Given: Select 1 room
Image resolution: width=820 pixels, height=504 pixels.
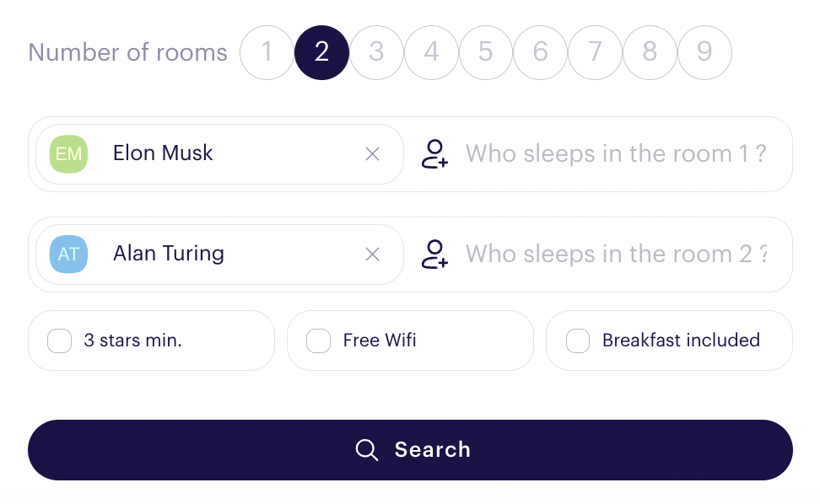Looking at the screenshot, I should pyautogui.click(x=267, y=53).
